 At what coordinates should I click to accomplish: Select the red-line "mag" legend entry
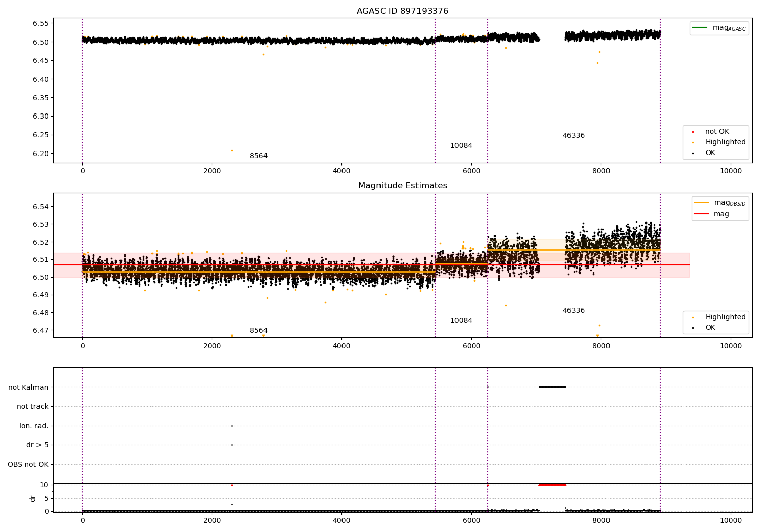(712, 214)
